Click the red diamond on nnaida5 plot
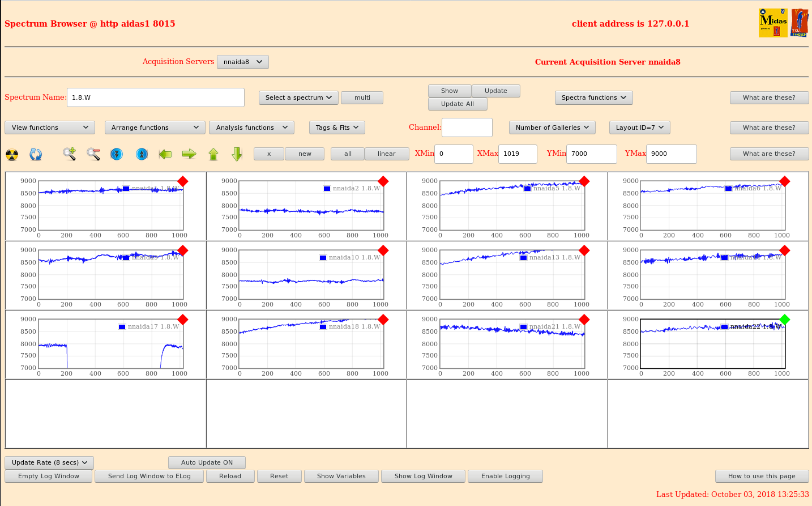 point(584,181)
